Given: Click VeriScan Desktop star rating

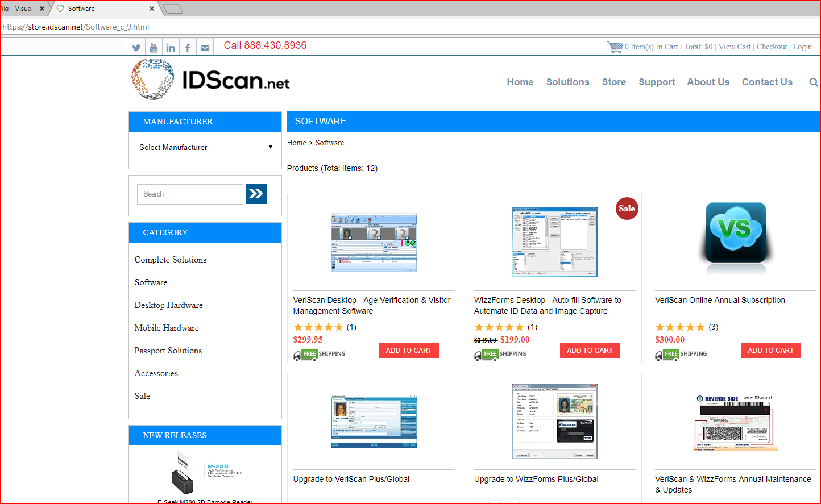Looking at the screenshot, I should [x=318, y=327].
